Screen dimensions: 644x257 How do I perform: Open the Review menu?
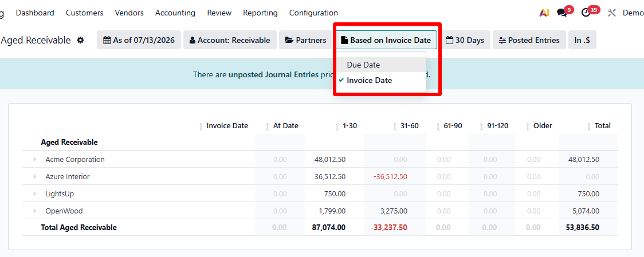coord(219,13)
